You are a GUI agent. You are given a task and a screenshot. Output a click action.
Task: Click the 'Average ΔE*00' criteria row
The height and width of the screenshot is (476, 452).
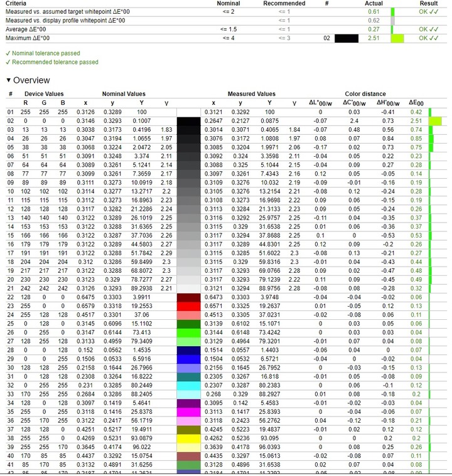(226, 29)
